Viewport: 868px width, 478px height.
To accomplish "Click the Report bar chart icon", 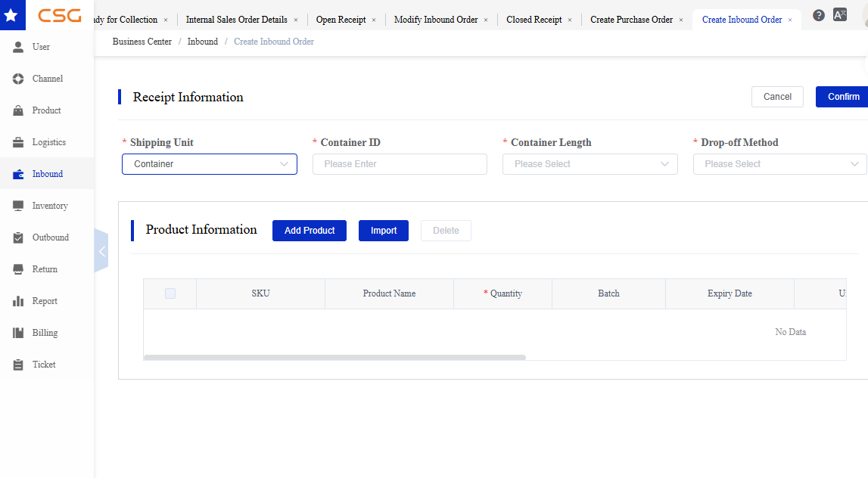I will click(18, 301).
